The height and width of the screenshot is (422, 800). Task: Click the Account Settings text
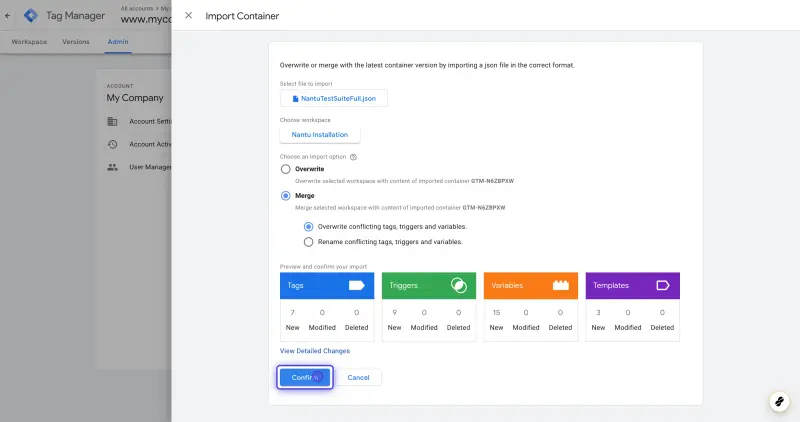pos(150,121)
